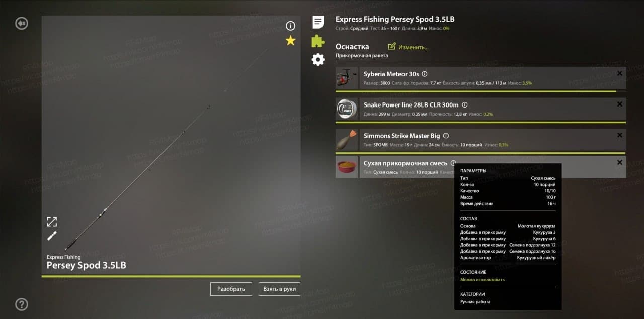Remove the Syberia Meteor 30s reel
The width and height of the screenshot is (644, 319).
(x=619, y=74)
